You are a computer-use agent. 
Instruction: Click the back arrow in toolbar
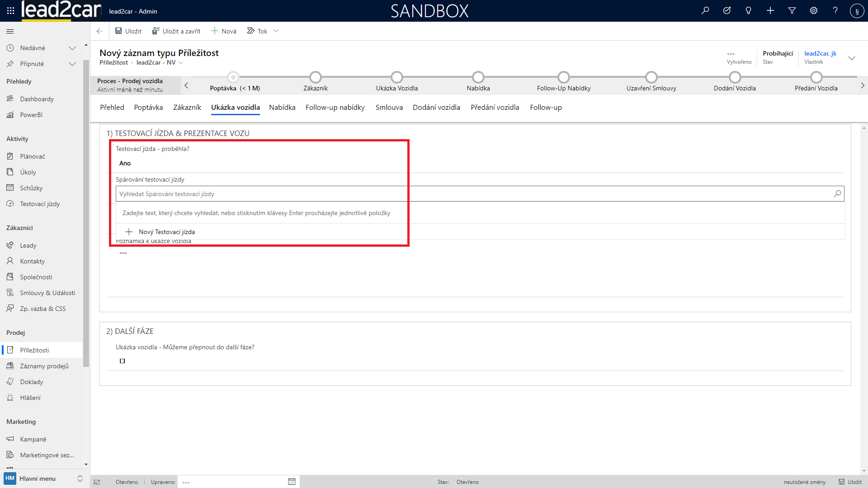tap(99, 31)
